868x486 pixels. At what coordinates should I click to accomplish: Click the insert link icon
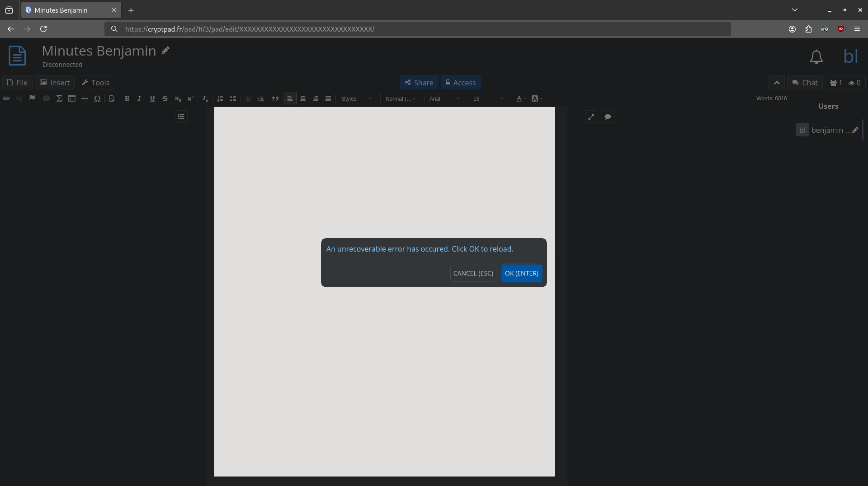[6, 98]
